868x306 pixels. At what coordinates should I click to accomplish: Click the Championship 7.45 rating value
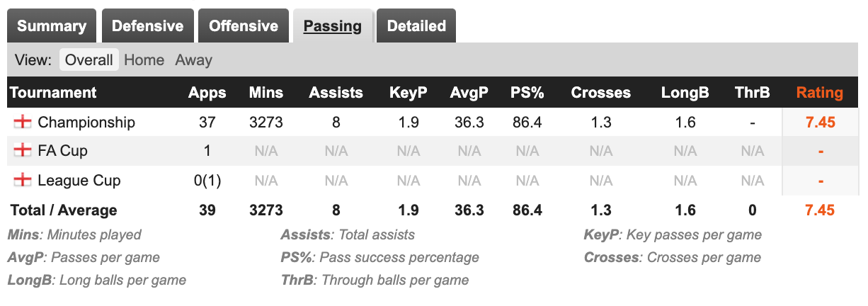click(821, 123)
